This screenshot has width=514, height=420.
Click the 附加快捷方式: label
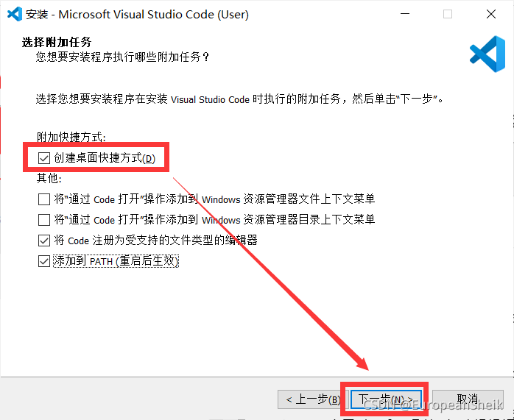pyautogui.click(x=71, y=137)
